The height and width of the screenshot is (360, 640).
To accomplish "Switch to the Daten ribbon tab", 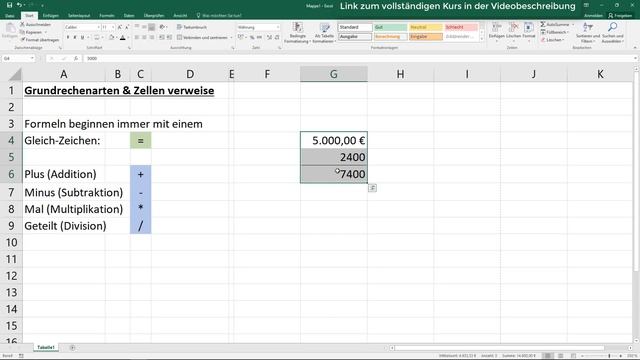I will point(129,16).
